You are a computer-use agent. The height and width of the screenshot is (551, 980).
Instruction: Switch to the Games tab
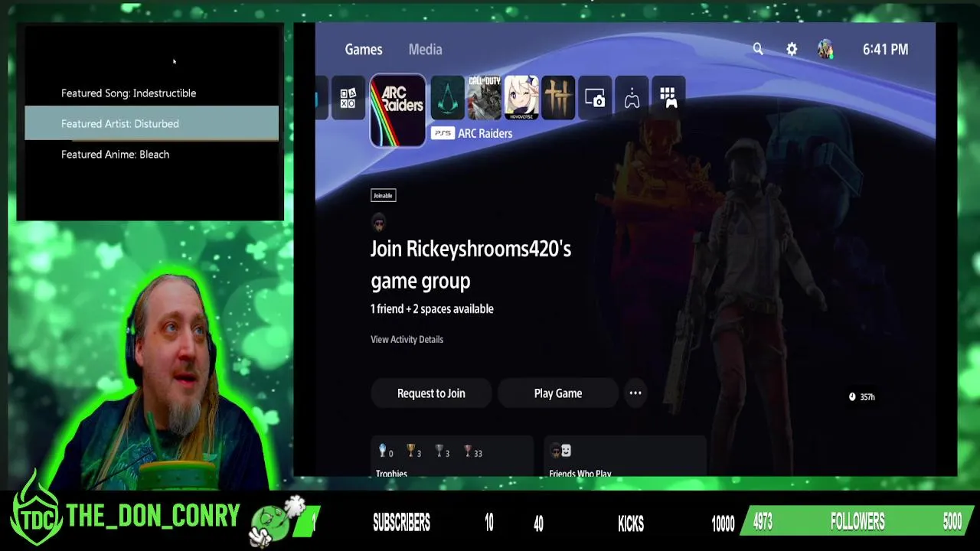(x=364, y=49)
